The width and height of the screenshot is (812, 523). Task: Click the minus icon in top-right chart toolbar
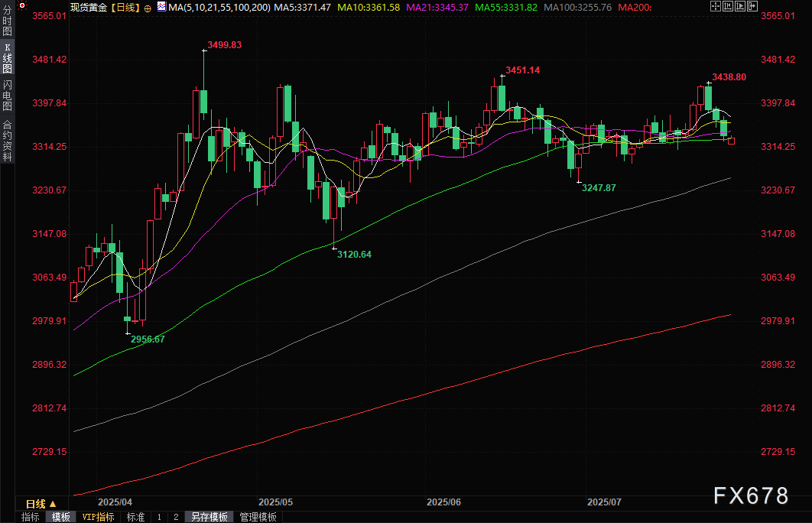(727, 7)
